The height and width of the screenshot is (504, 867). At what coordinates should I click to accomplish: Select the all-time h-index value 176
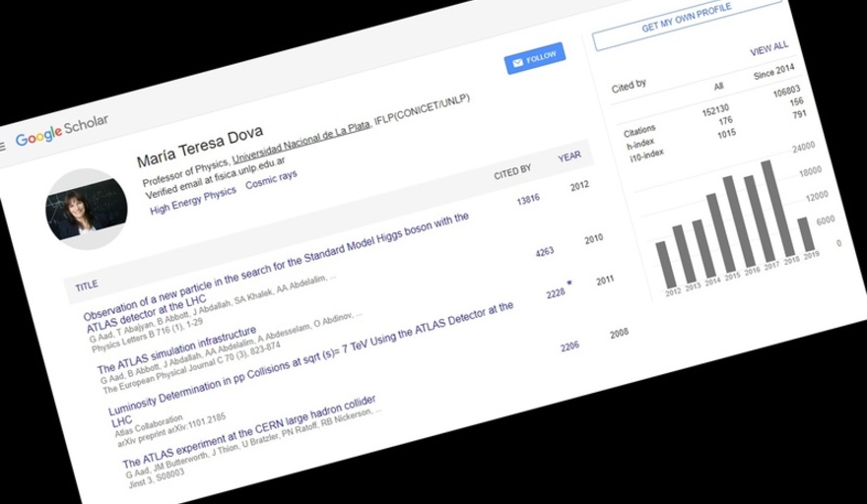(725, 120)
